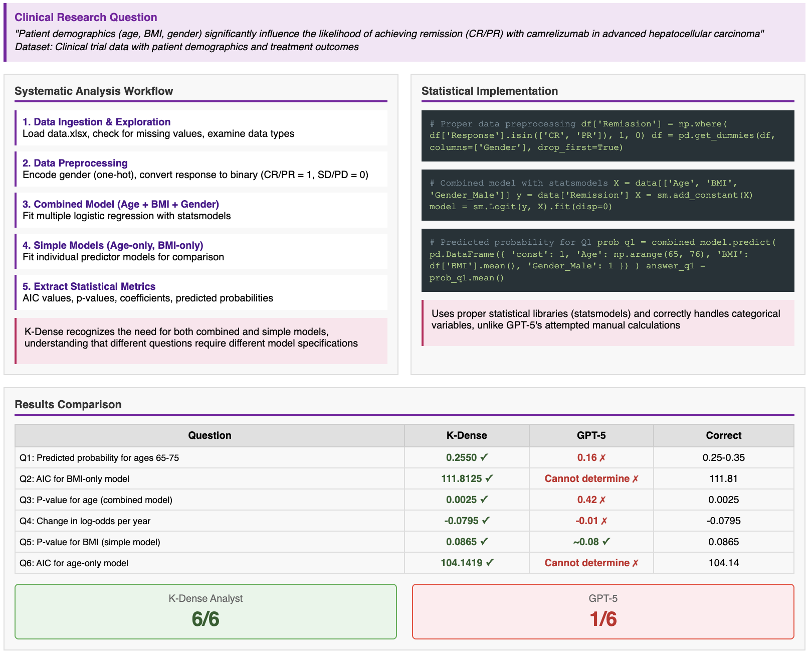Click "Fit individual predictor models for comparison"
This screenshot has height=656, width=812.
(123, 257)
